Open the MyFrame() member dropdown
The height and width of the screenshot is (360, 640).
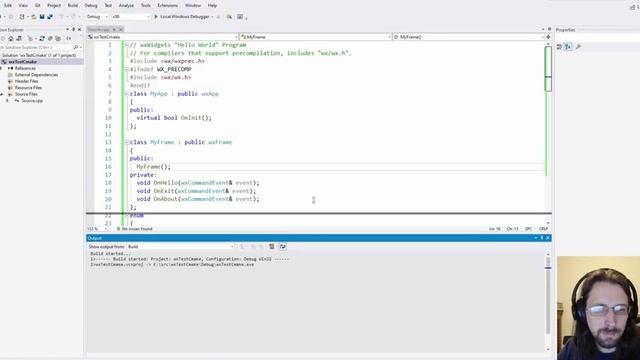pos(469,37)
